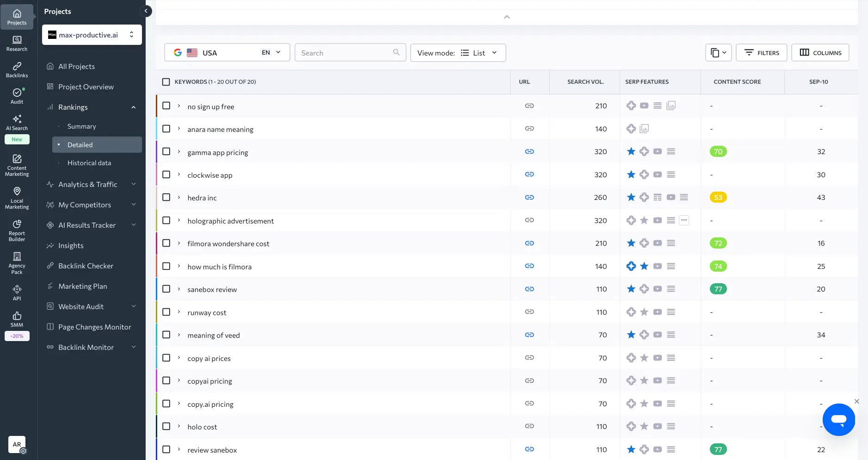Open the USA EN search engine dropdown

point(227,52)
